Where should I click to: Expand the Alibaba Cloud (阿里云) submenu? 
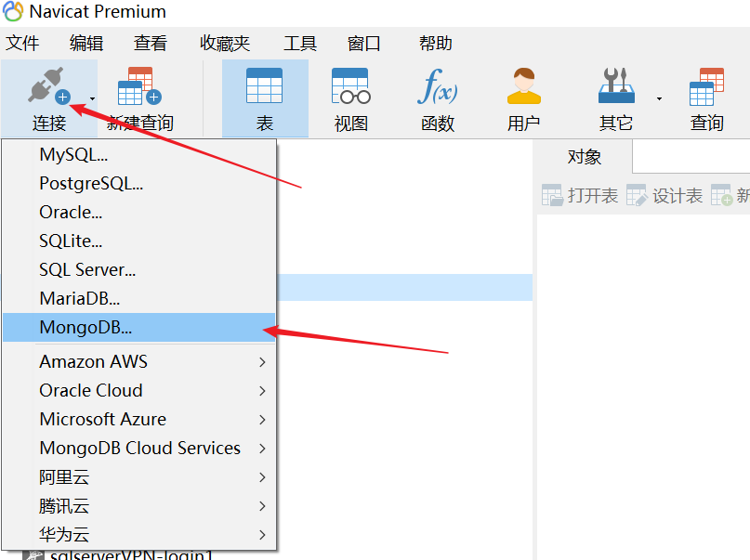click(139, 476)
